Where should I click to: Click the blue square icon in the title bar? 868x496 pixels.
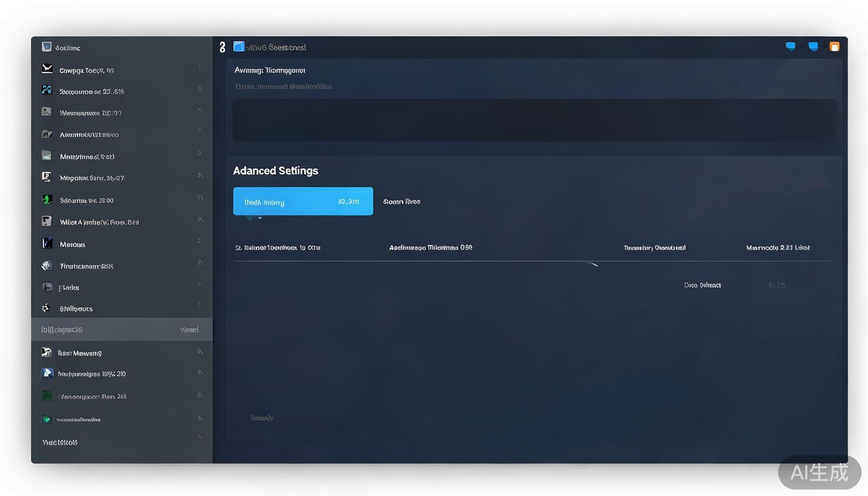pyautogui.click(x=239, y=46)
